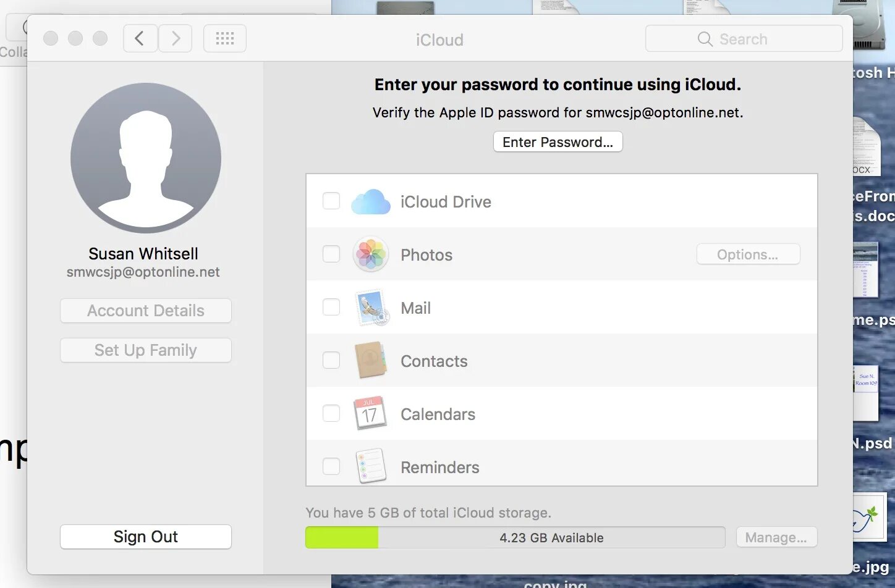Minimize the iCloud window

pos(75,38)
